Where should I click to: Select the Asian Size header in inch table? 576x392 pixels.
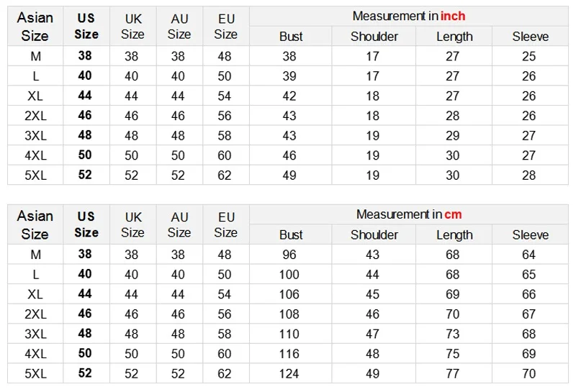(35, 27)
